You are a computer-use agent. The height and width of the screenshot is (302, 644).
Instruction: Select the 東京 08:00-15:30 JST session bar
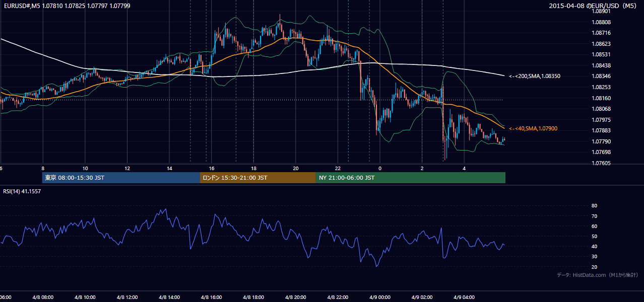coord(121,178)
